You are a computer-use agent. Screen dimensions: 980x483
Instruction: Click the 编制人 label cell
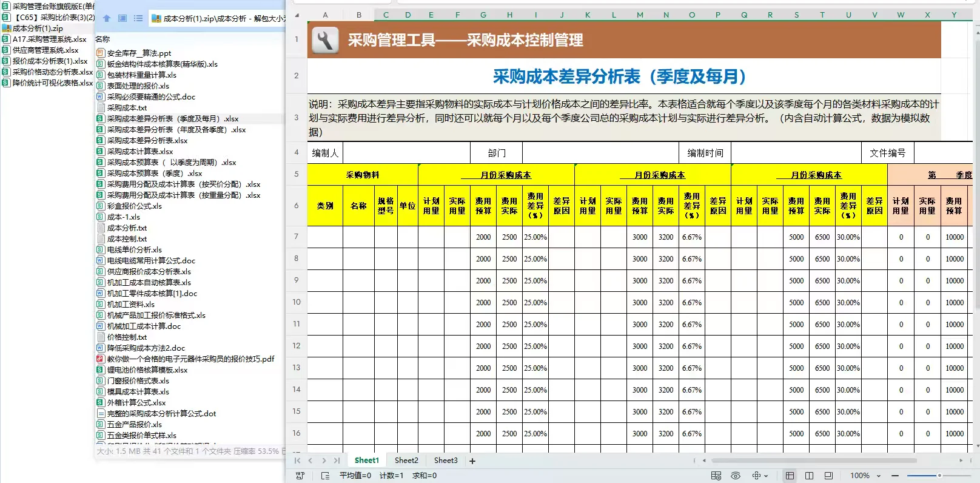[325, 153]
